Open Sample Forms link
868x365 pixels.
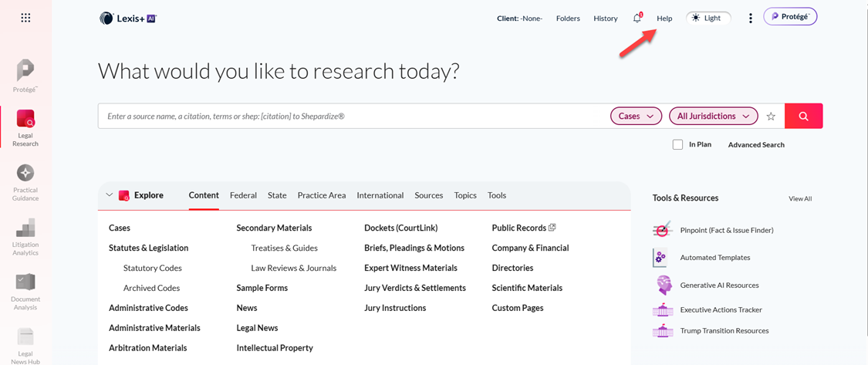[262, 288]
